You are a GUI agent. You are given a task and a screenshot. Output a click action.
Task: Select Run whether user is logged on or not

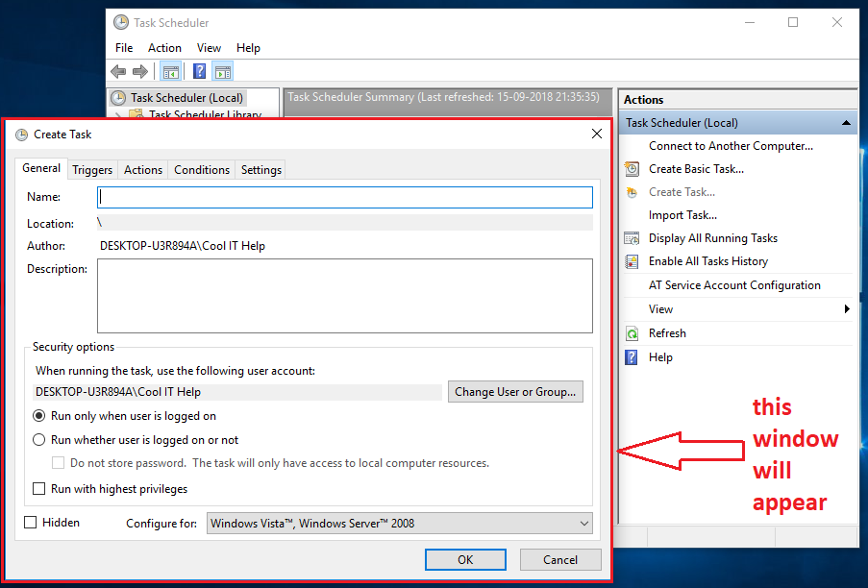coord(38,440)
